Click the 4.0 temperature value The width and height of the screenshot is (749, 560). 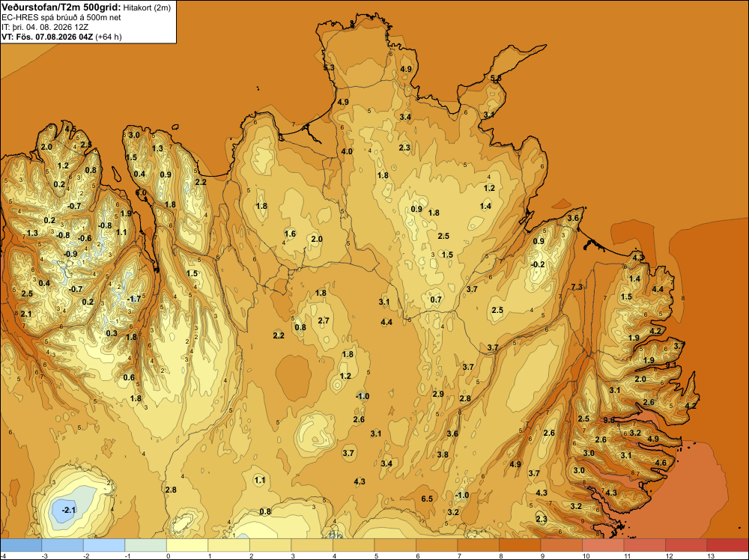(x=347, y=151)
